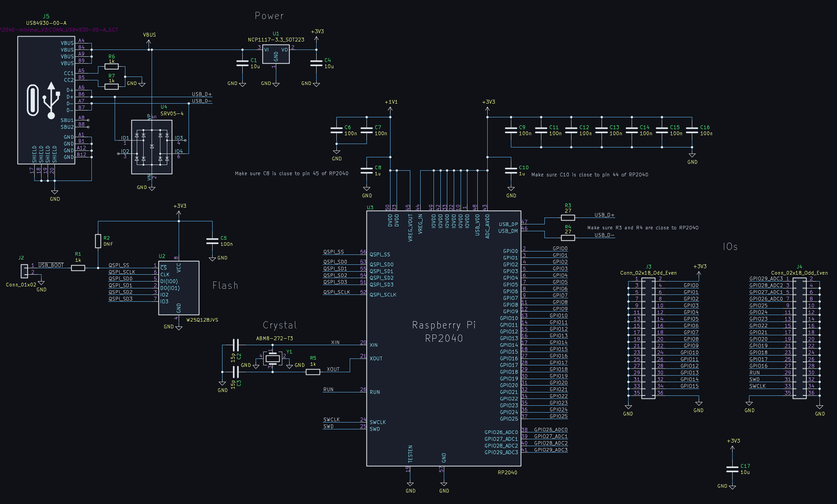Click resistor R6 on the CC1 line
The image size is (837, 504).
coord(112,66)
